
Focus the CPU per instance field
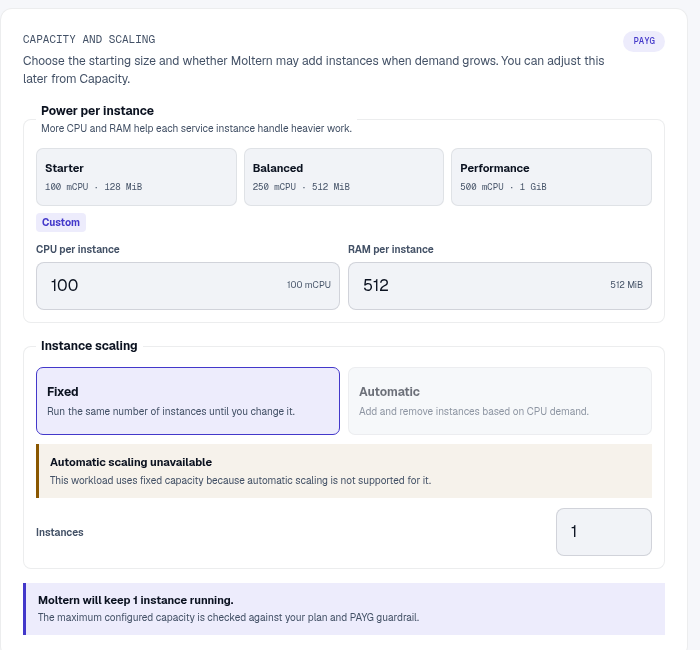(x=188, y=286)
